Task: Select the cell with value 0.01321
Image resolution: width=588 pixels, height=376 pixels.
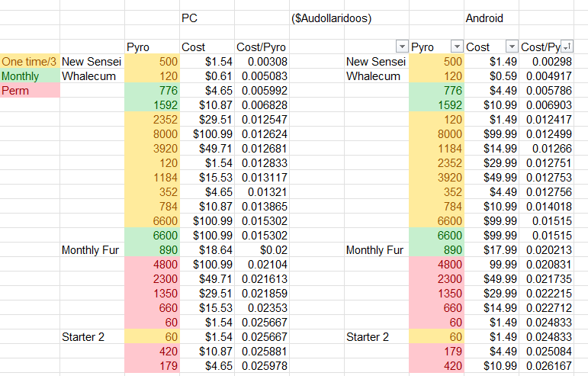Action: [262, 192]
